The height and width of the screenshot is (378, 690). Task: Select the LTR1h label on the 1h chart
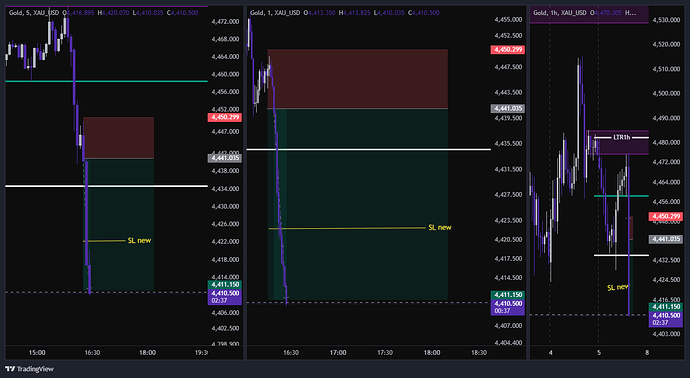point(622,138)
